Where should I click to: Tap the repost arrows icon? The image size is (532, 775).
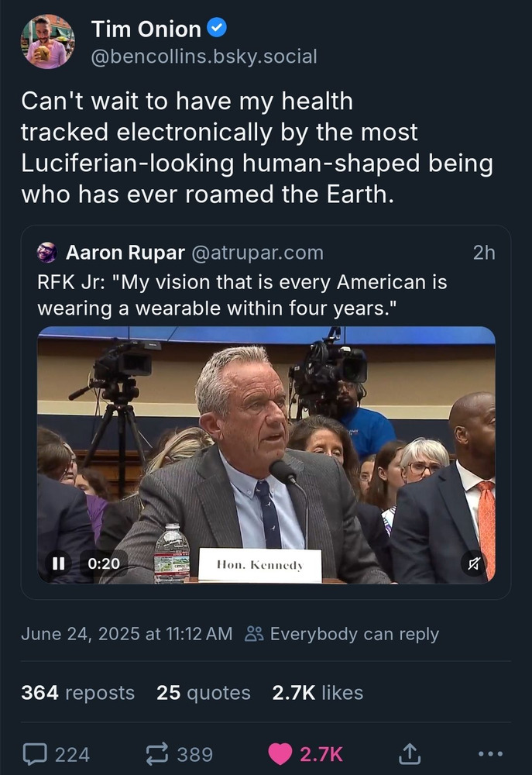click(x=157, y=754)
